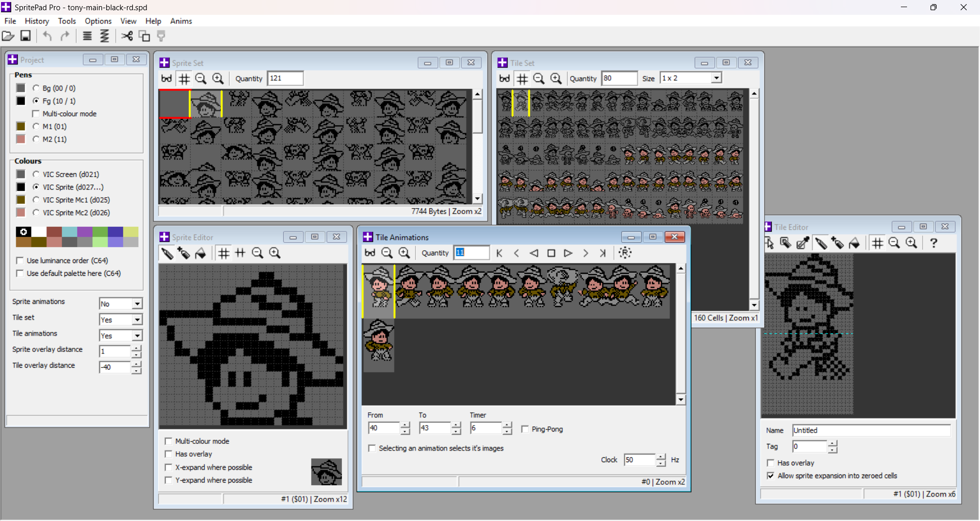The width and height of the screenshot is (980, 521).
Task: Open the History menu
Action: [x=37, y=21]
